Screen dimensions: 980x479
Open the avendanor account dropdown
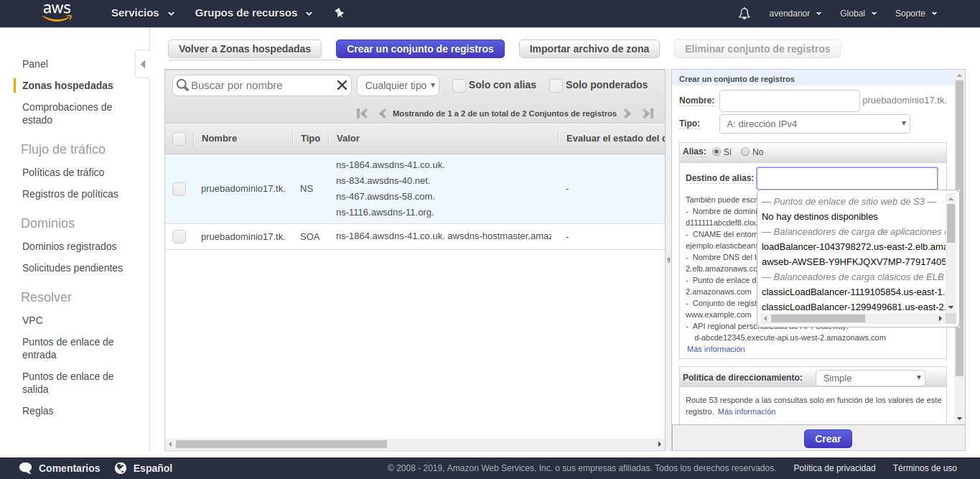click(795, 14)
